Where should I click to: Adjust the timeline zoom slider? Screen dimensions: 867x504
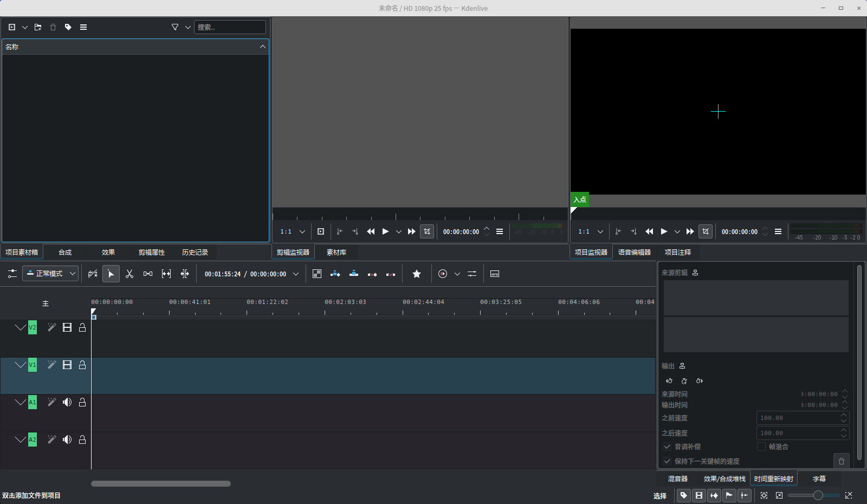[x=818, y=495]
